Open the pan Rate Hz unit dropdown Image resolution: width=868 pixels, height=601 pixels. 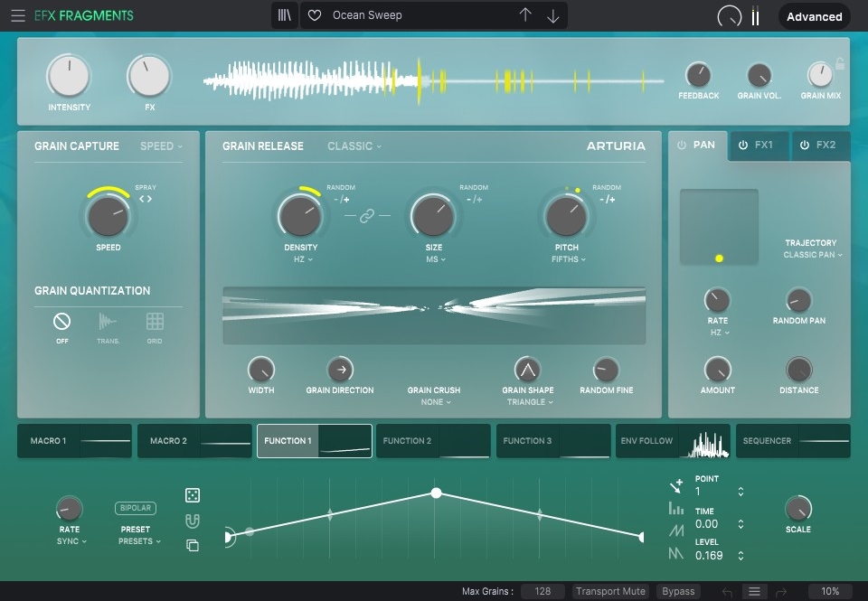720,333
